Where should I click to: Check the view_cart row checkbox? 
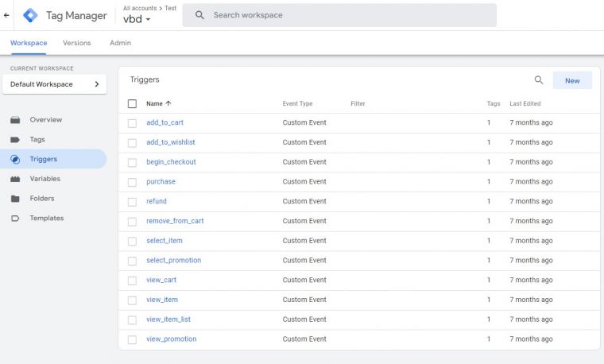click(132, 281)
